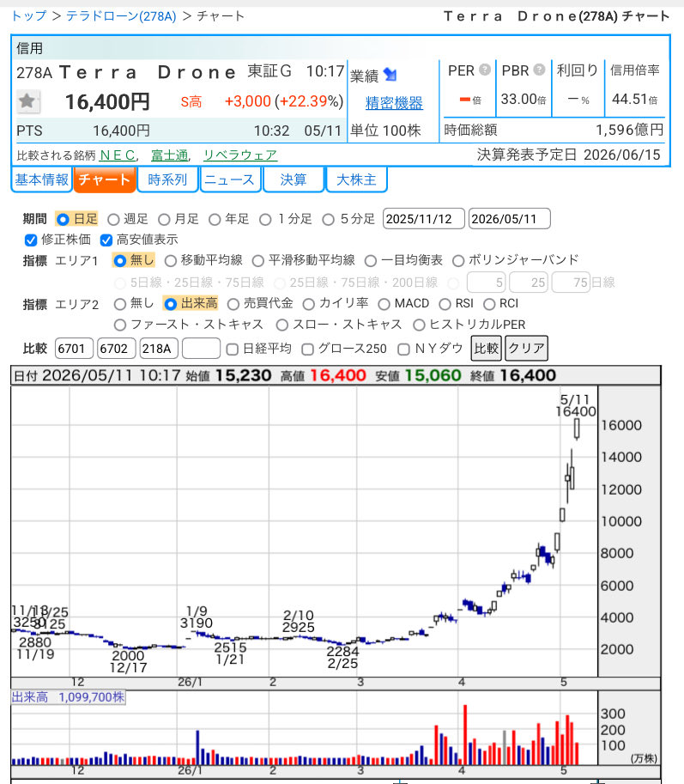Open the 大株主 tab
This screenshot has height=784, width=684.
356,179
